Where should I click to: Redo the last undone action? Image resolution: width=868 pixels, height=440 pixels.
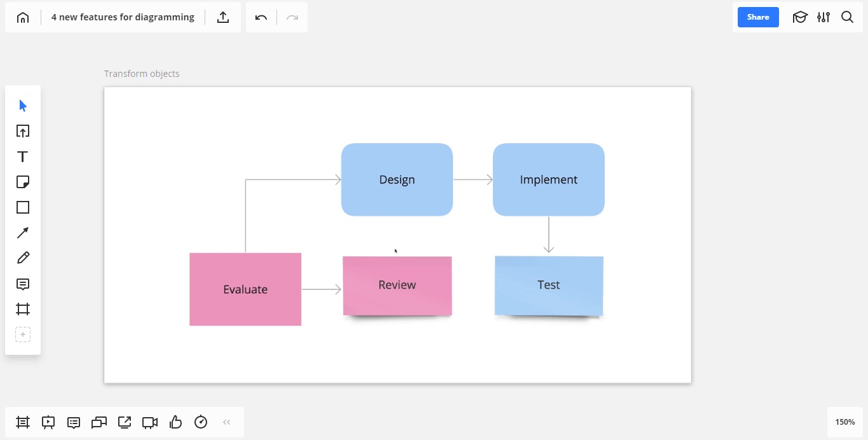click(x=292, y=17)
